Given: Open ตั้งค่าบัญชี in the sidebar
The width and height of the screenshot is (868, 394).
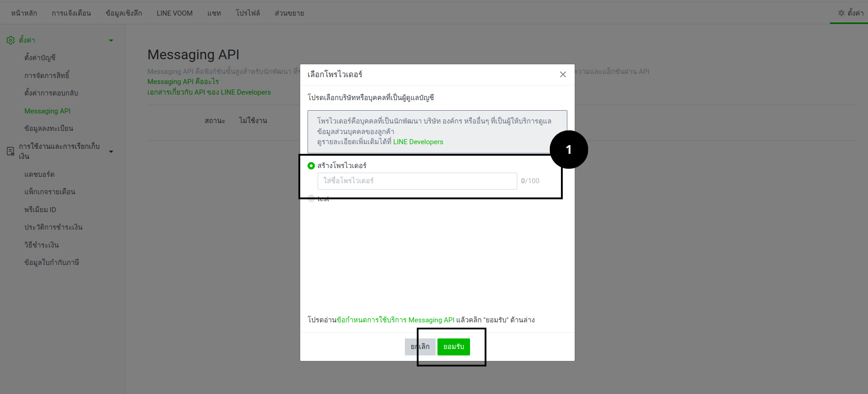Looking at the screenshot, I should [x=40, y=57].
